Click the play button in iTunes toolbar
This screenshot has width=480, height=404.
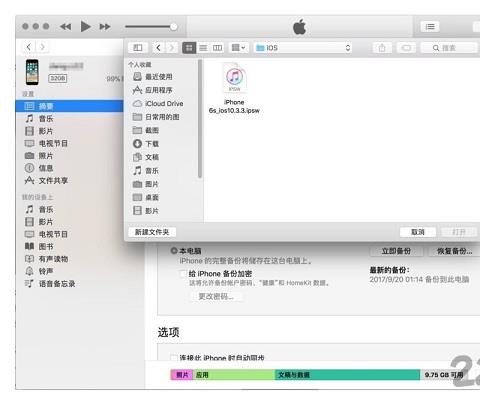coord(85,26)
